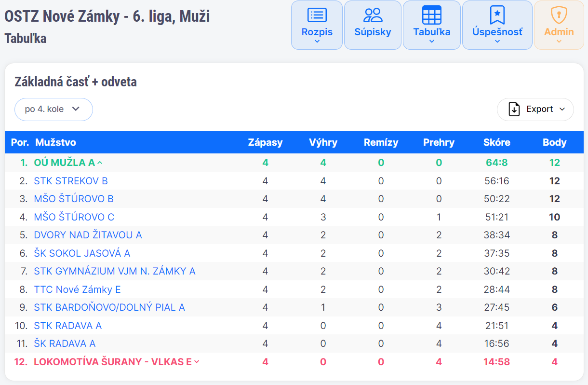Select points value 10 of MŠO ŠTÚROVO C

[x=555, y=217]
